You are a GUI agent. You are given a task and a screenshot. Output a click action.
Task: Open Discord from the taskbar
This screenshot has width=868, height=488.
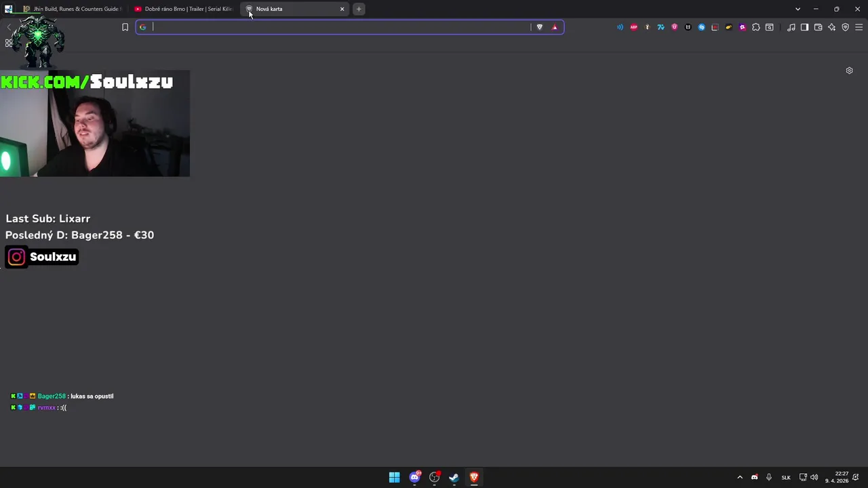click(414, 477)
